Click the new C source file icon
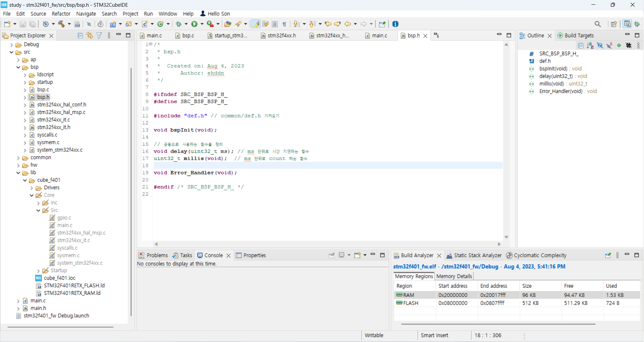 (x=145, y=24)
